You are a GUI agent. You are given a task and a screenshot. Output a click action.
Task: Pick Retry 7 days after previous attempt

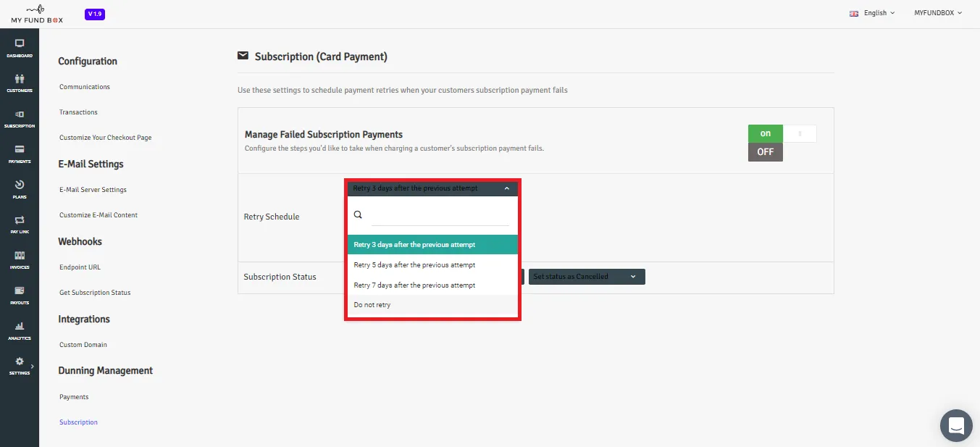432,285
